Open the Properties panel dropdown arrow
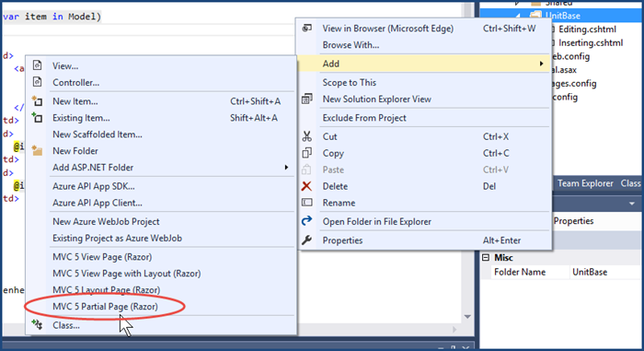The width and height of the screenshot is (644, 351). [x=632, y=204]
